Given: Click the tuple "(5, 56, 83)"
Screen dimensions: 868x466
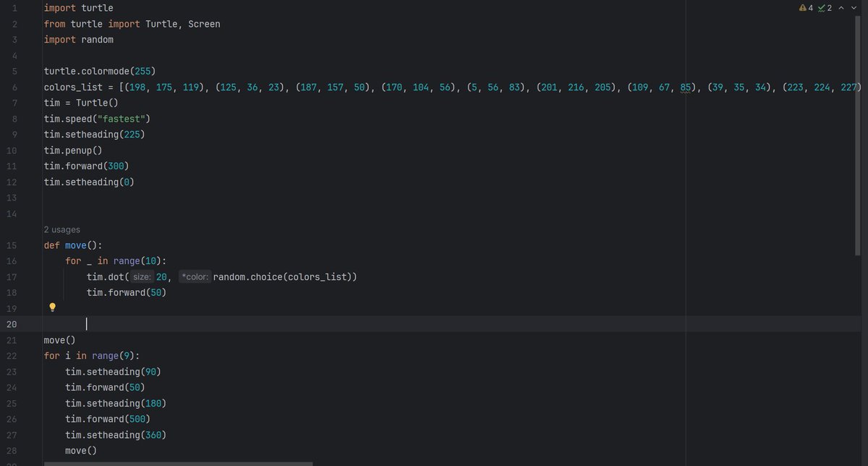Looking at the screenshot, I should (x=498, y=88).
